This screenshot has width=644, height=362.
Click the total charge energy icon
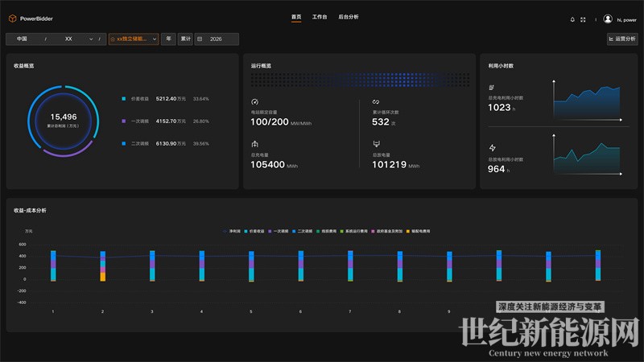tap(254, 144)
